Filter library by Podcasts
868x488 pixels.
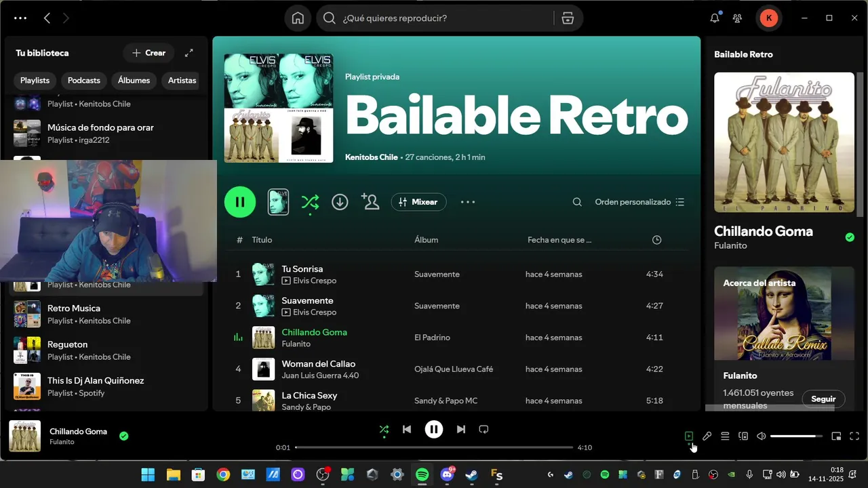[84, 80]
